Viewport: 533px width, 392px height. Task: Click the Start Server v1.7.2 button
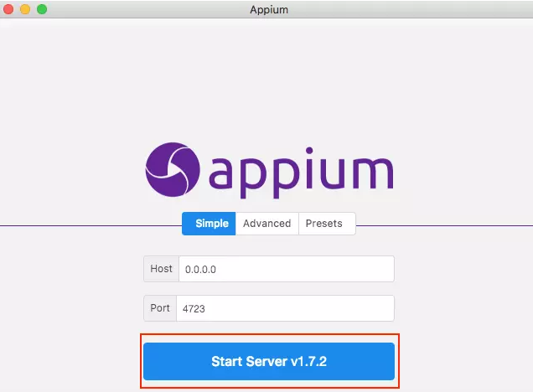click(269, 361)
